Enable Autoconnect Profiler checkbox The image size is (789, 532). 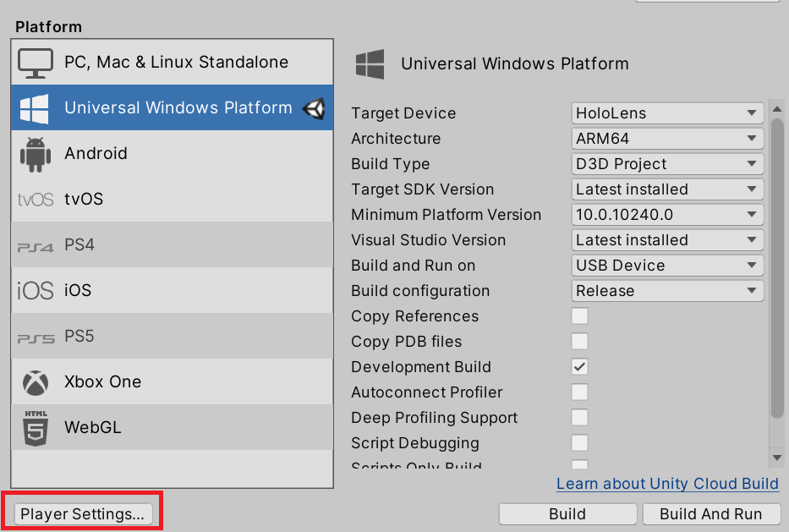[x=579, y=392]
